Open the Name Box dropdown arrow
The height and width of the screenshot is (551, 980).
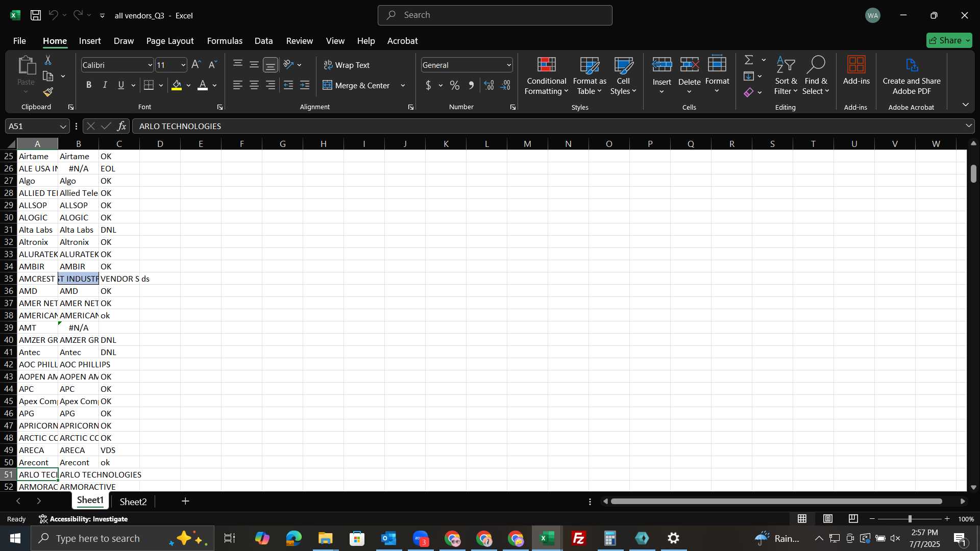63,127
